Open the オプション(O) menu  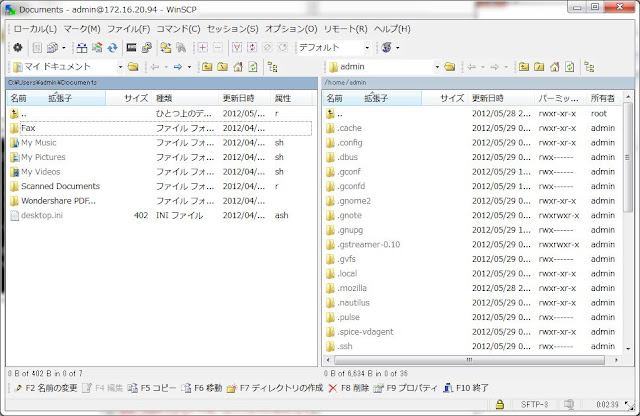pyautogui.click(x=291, y=29)
